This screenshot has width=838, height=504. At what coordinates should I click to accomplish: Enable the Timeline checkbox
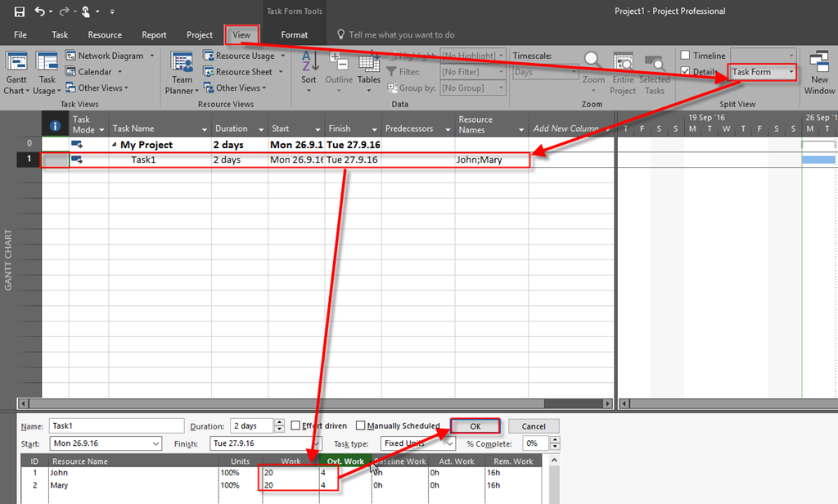(x=685, y=56)
